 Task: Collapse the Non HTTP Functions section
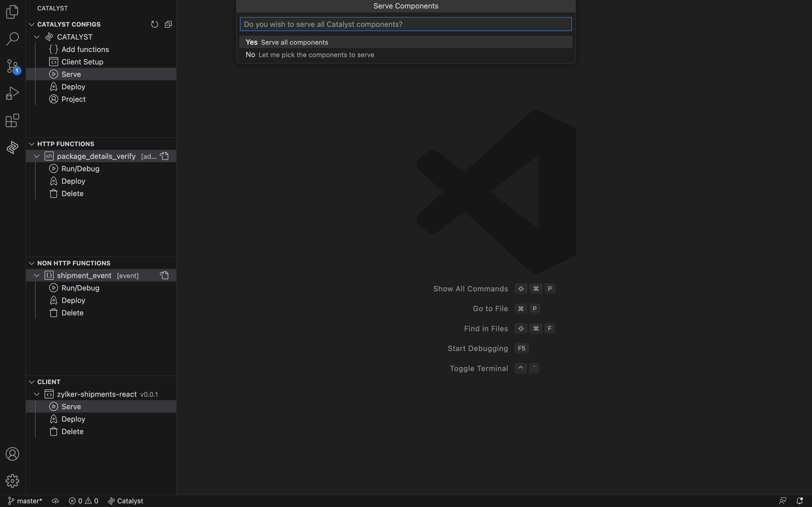click(x=32, y=263)
